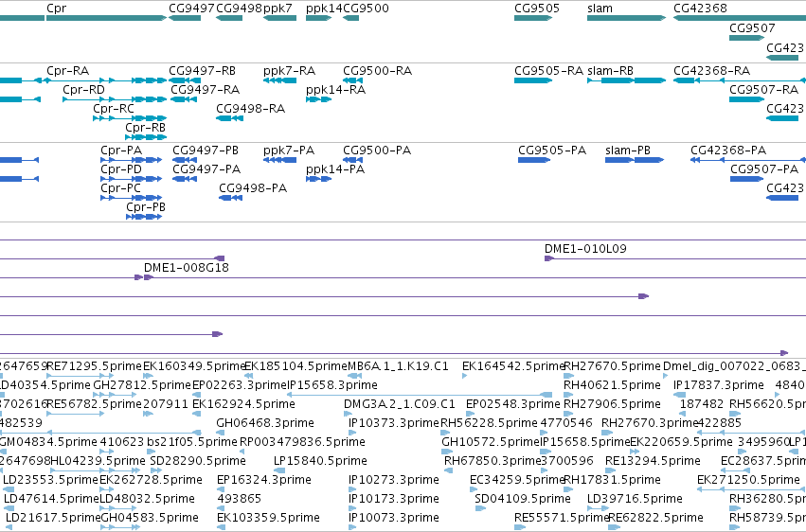Viewport: 806px width, 532px height.
Task: Select protein CG42368-PA
Action: (x=748, y=160)
